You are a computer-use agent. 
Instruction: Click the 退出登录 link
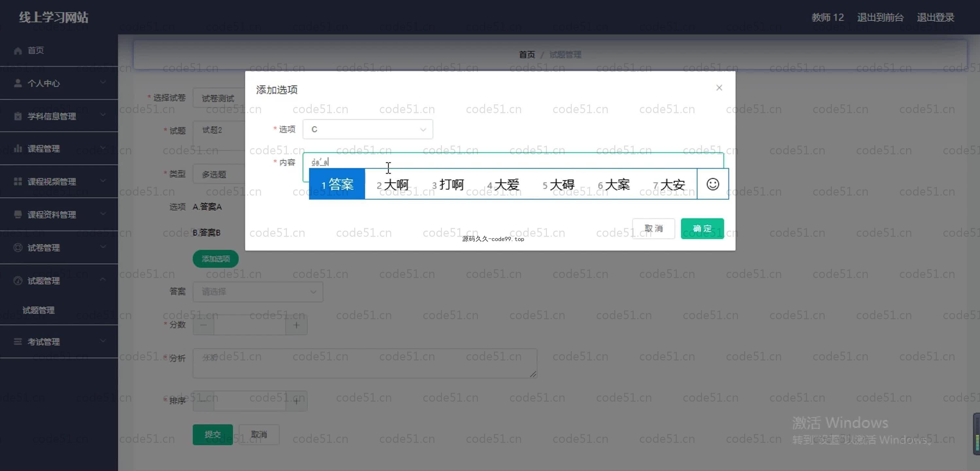coord(935,17)
